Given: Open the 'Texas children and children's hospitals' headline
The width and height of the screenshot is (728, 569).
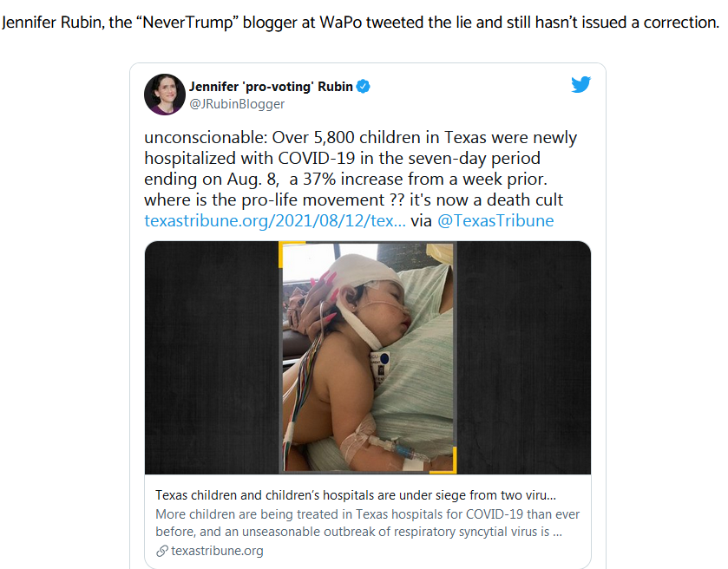Looking at the screenshot, I should pyautogui.click(x=356, y=495).
